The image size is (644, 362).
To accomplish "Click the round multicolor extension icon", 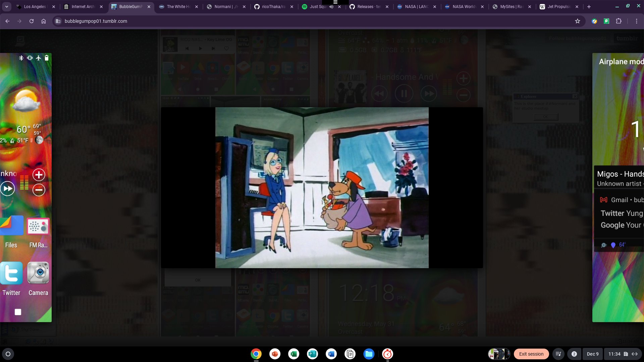I will click(x=594, y=21).
